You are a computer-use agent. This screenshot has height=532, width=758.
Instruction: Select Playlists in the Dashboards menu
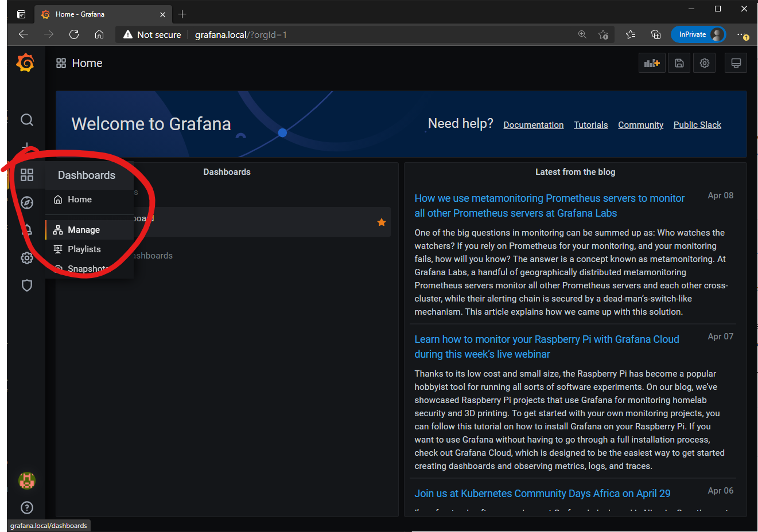90,249
